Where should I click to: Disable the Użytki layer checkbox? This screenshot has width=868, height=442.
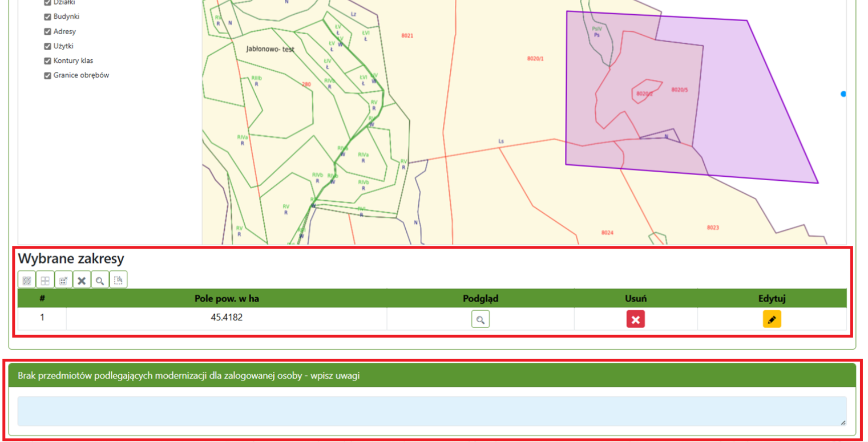pyautogui.click(x=48, y=46)
